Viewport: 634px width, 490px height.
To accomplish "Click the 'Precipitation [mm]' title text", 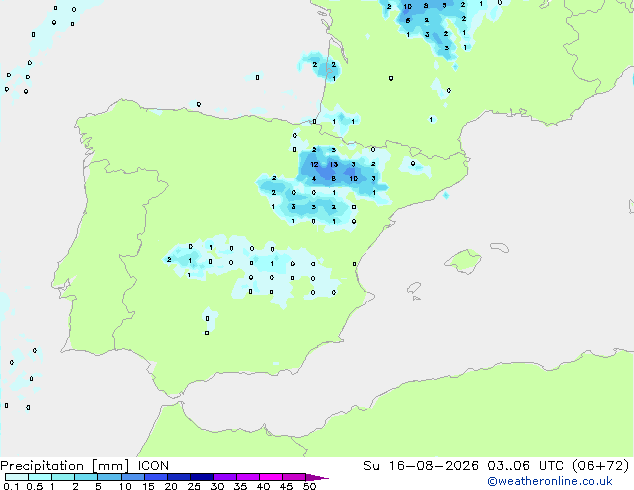I will tap(65, 466).
